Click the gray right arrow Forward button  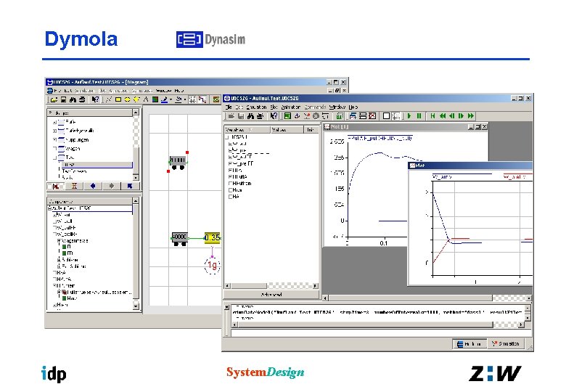pyautogui.click(x=111, y=187)
